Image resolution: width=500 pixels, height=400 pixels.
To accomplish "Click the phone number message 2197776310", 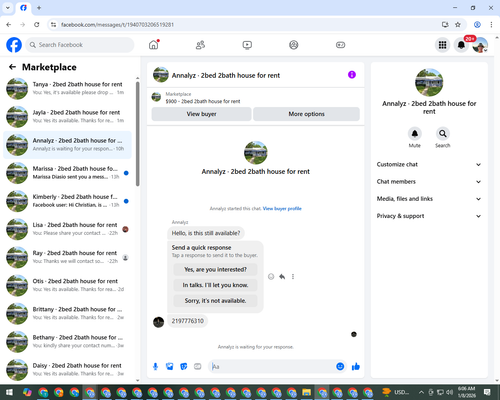I will tap(187, 321).
